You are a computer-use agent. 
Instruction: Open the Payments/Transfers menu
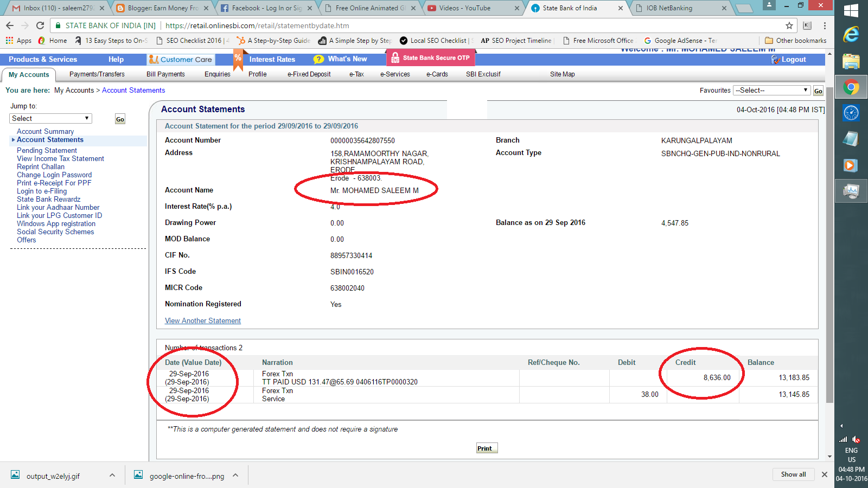point(97,74)
